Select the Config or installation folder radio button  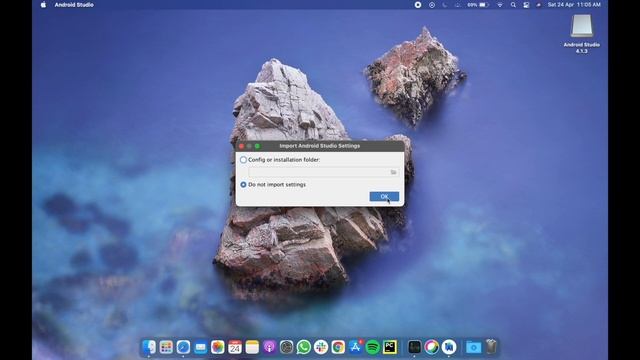click(243, 160)
